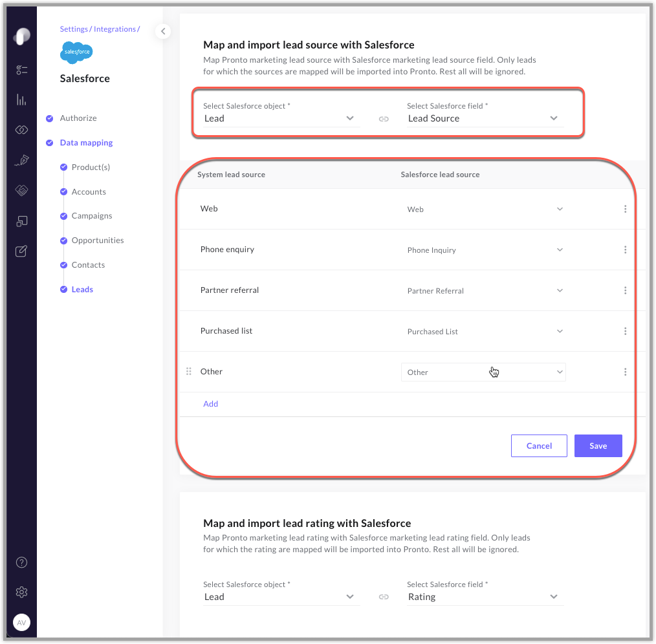Click 'Map and import lead source' heading

pyautogui.click(x=309, y=45)
